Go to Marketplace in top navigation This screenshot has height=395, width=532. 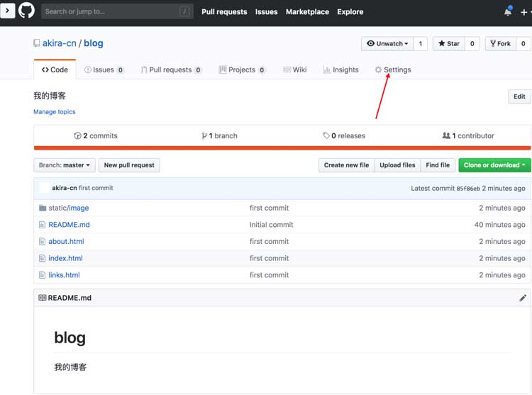pos(307,12)
